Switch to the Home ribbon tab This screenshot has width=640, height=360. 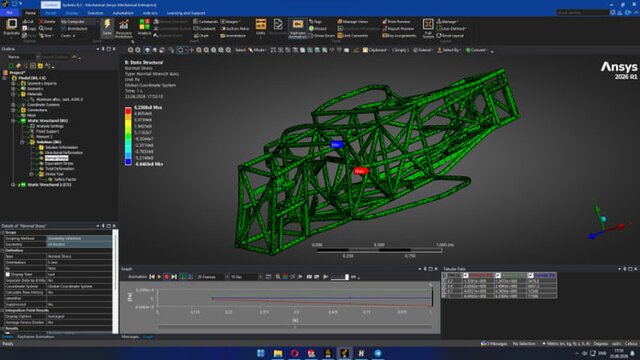[x=30, y=13]
